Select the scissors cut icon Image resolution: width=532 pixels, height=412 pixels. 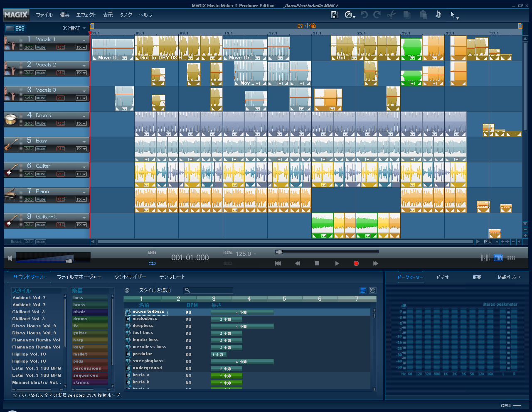click(391, 15)
